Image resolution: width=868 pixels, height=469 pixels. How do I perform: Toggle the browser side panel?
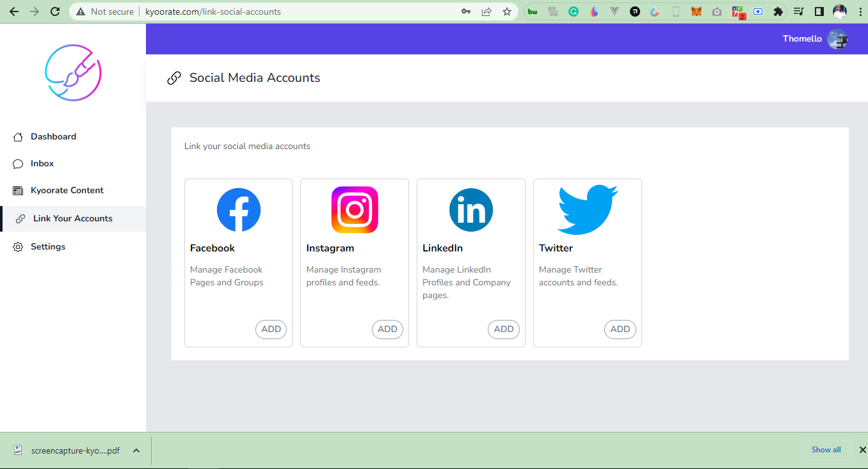point(819,12)
